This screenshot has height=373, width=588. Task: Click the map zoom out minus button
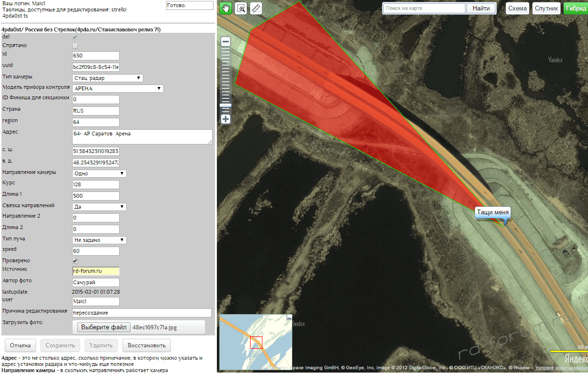pos(226,42)
